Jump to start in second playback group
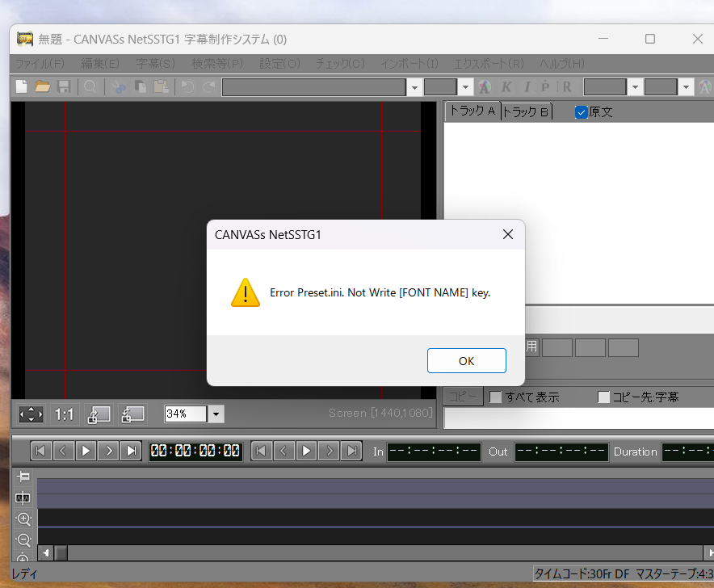Screen dimensions: 714x588 262,451
